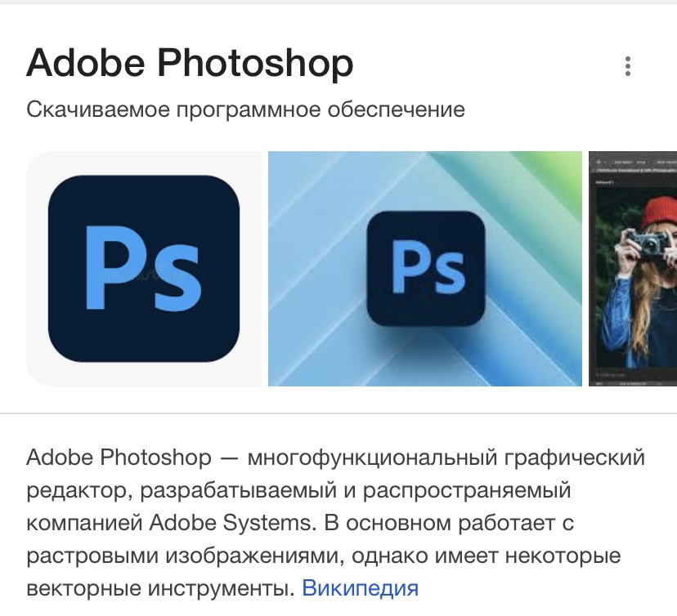Open the large Ps logo thumbnail
This screenshot has height=616, width=677.
(x=144, y=269)
